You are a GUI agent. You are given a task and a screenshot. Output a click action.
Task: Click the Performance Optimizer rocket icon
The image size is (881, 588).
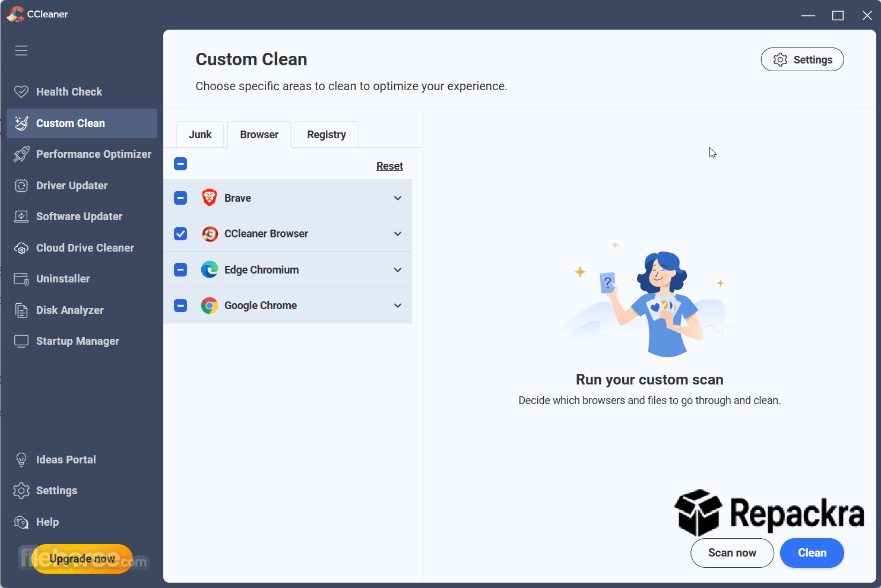click(21, 154)
